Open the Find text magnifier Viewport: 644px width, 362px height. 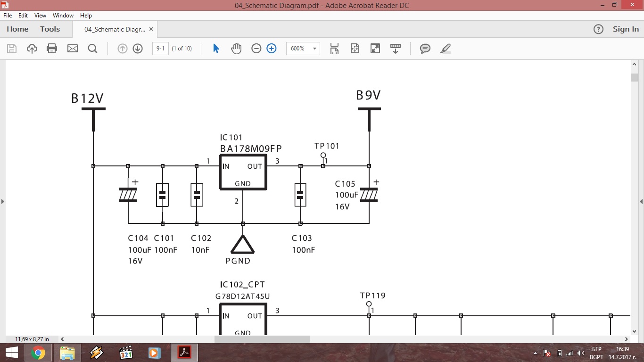92,49
